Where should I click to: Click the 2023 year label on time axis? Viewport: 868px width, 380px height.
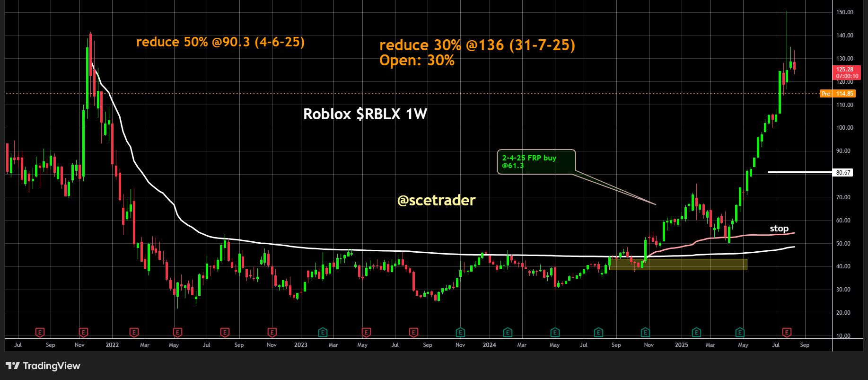pos(301,345)
